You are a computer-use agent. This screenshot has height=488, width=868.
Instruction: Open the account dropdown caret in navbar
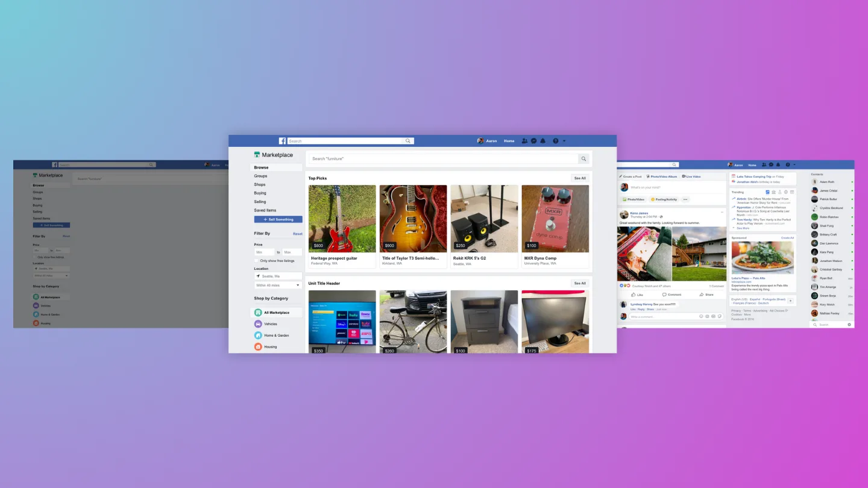[563, 140]
